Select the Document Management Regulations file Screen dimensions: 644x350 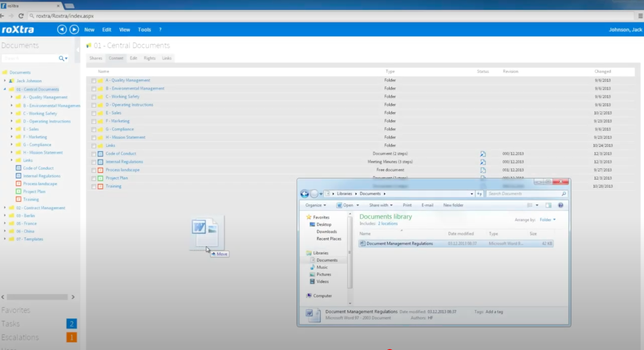[456, 244]
